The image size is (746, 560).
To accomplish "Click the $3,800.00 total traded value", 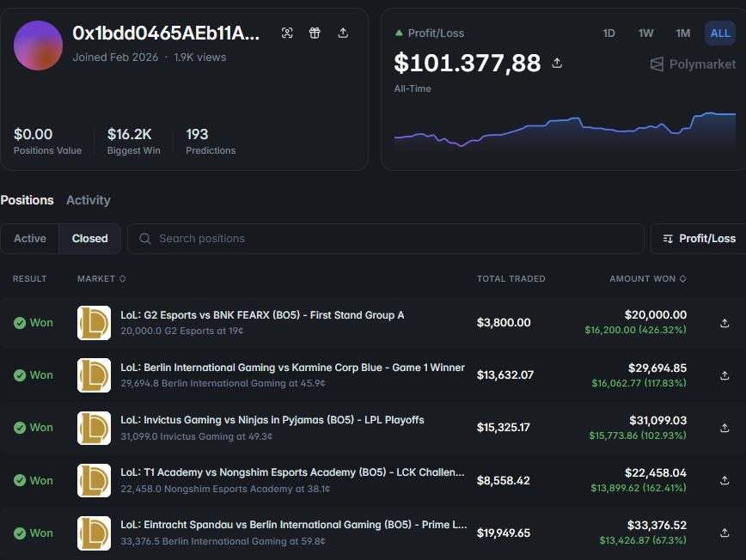I will [504, 323].
